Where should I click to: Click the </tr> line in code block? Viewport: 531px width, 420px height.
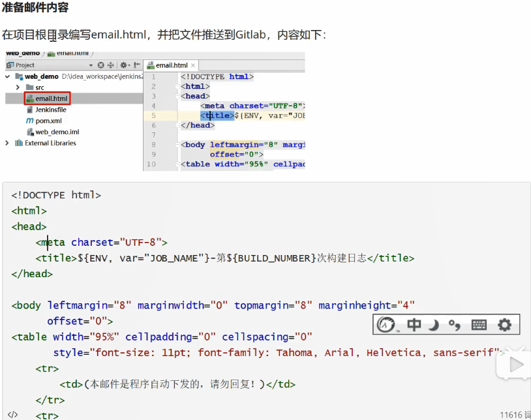tap(50, 400)
